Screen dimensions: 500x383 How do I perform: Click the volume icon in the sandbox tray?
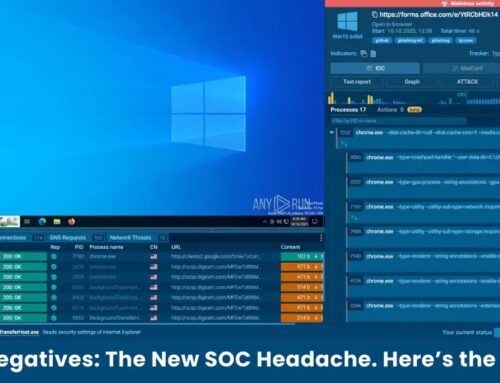pos(279,222)
